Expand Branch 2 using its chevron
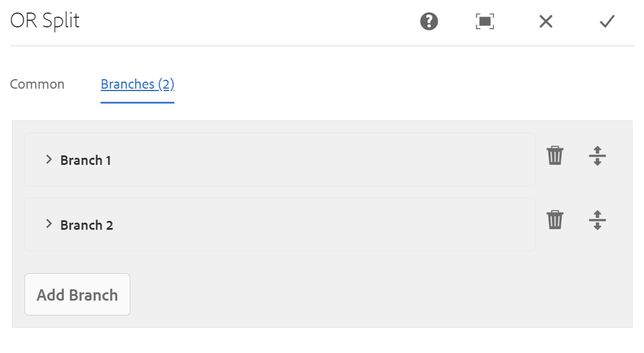Viewport: 644px width, 353px height. (x=49, y=224)
